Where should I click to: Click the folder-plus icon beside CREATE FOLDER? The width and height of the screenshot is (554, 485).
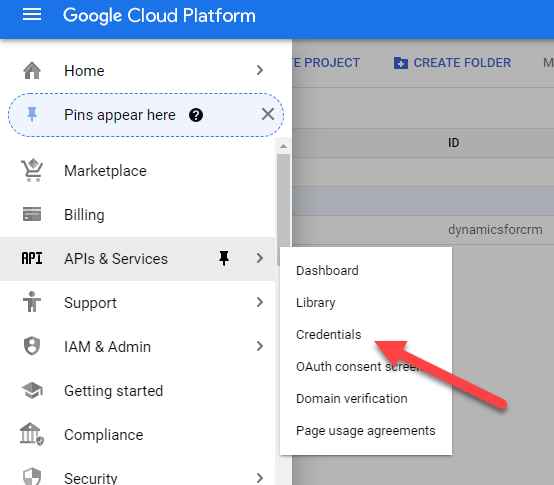(x=401, y=63)
